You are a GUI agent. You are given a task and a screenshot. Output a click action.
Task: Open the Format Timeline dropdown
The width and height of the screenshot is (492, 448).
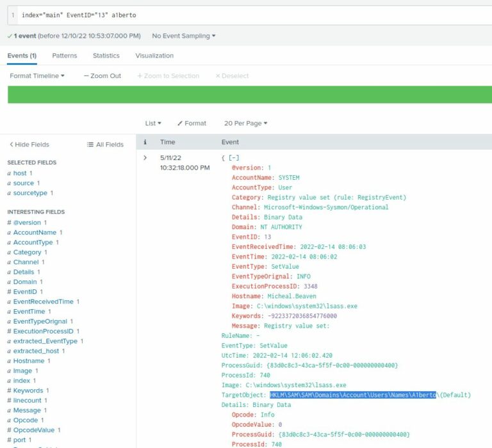(x=37, y=76)
